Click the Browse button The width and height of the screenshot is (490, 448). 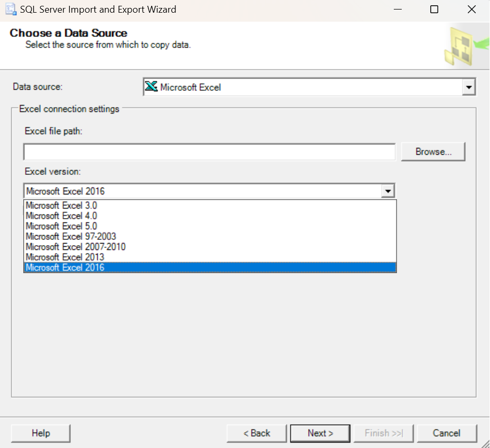coord(433,152)
